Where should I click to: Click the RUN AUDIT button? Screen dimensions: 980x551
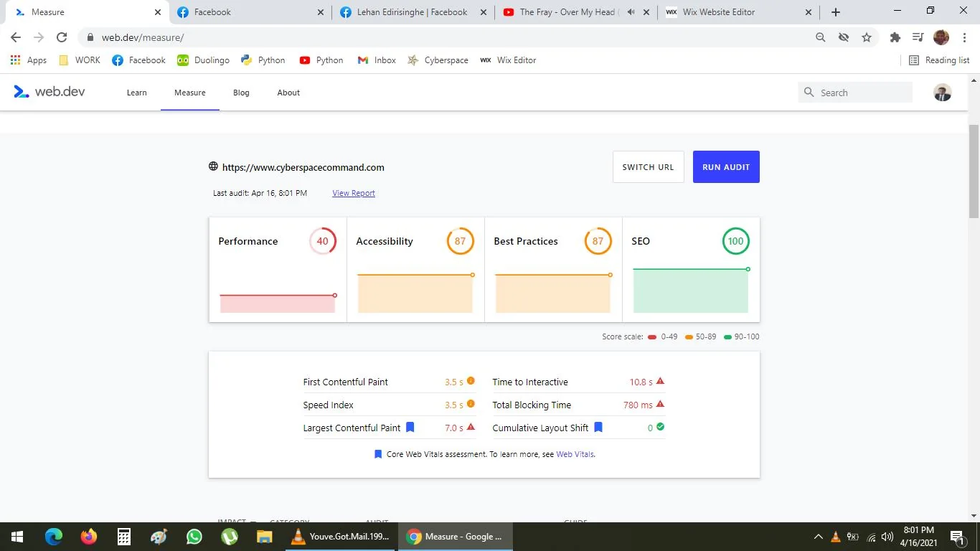point(726,166)
